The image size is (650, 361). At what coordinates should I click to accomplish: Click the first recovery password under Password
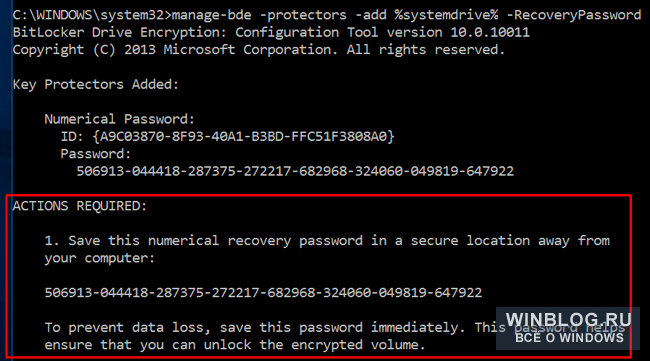(x=295, y=171)
